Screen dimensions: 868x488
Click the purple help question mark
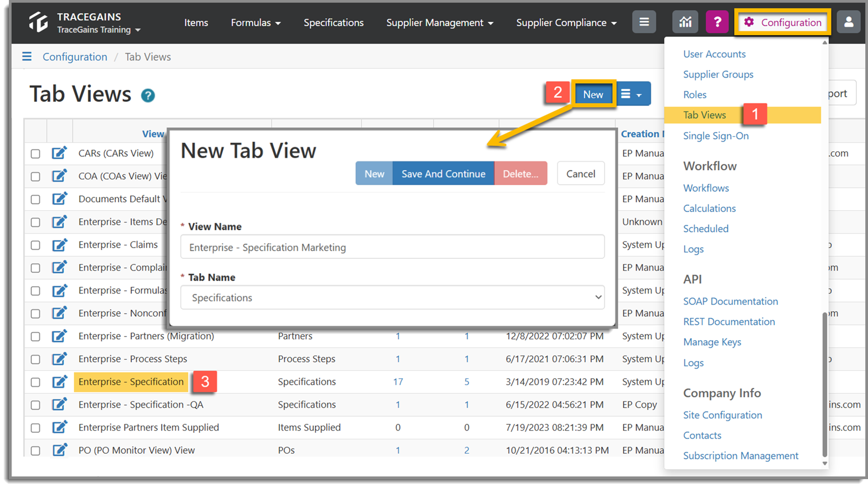coord(717,22)
